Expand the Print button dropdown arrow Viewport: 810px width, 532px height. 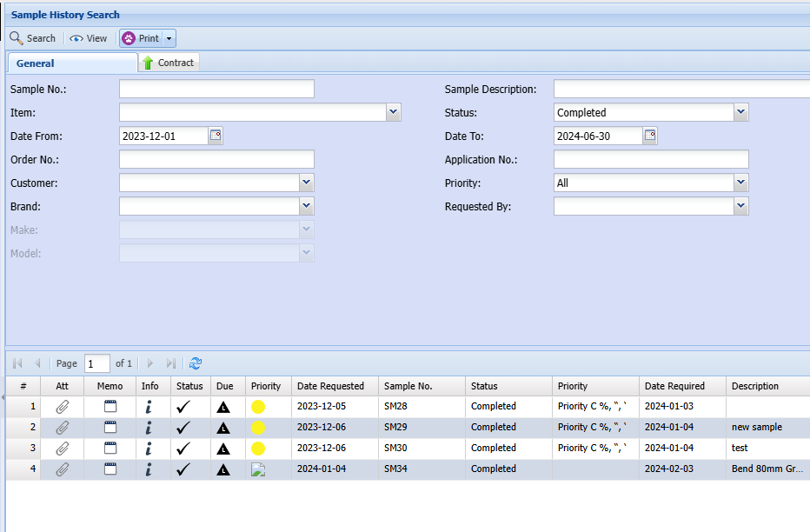click(169, 38)
